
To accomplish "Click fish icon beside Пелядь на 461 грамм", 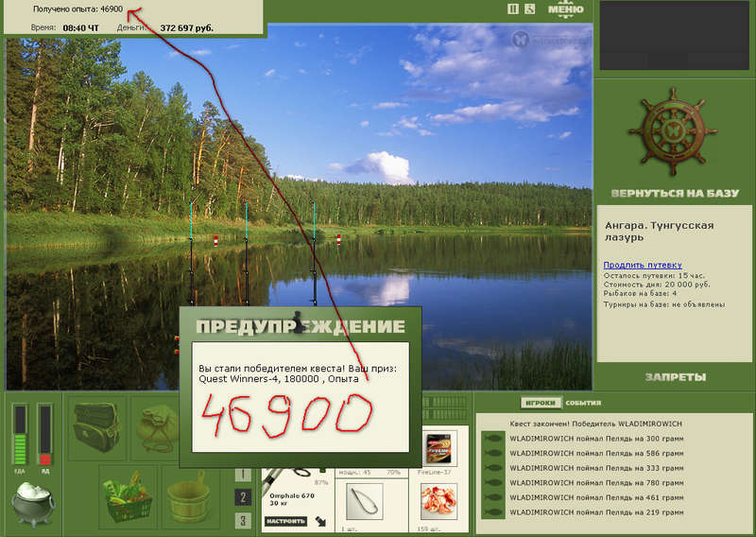I will pos(492,497).
